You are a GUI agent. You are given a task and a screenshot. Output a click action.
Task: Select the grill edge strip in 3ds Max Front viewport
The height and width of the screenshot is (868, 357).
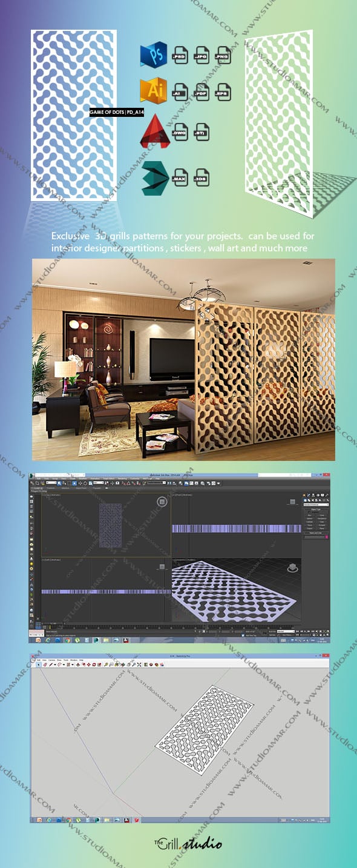coord(237,528)
